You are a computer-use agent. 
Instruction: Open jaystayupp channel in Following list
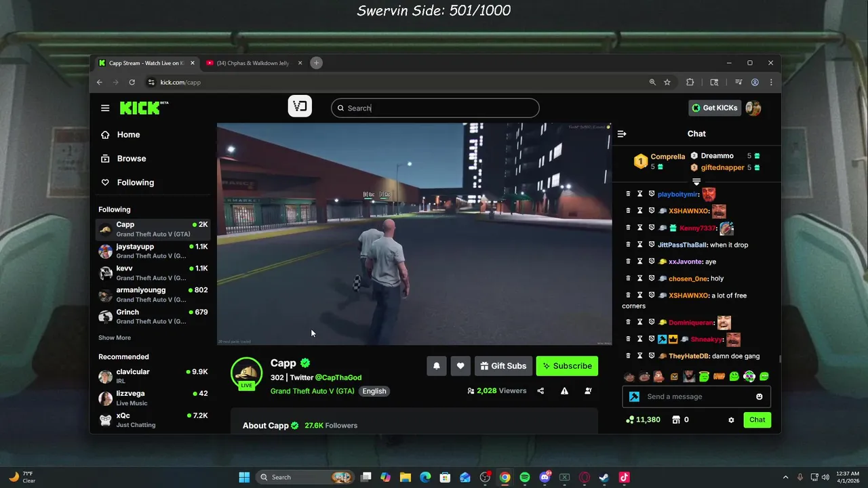(153, 251)
